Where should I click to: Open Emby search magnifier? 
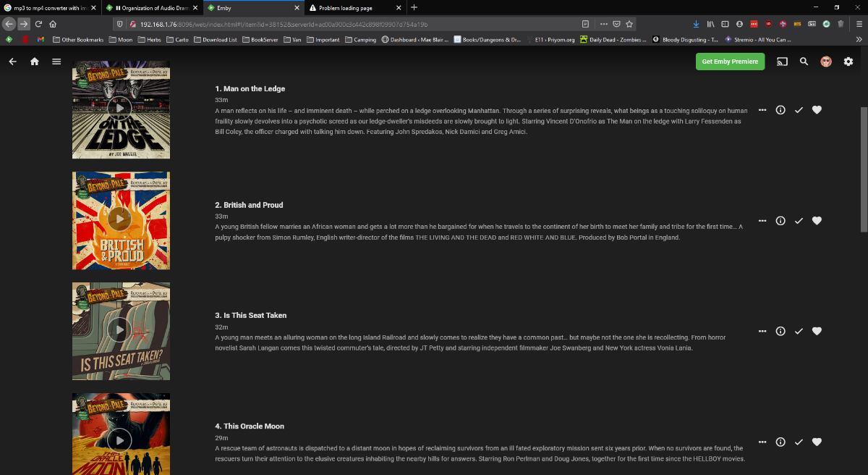[x=804, y=62]
